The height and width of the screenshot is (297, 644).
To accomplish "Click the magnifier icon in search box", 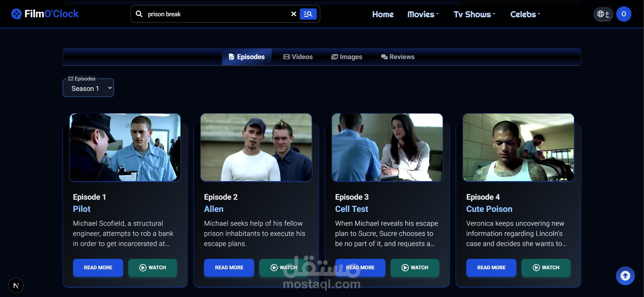I will 139,14.
